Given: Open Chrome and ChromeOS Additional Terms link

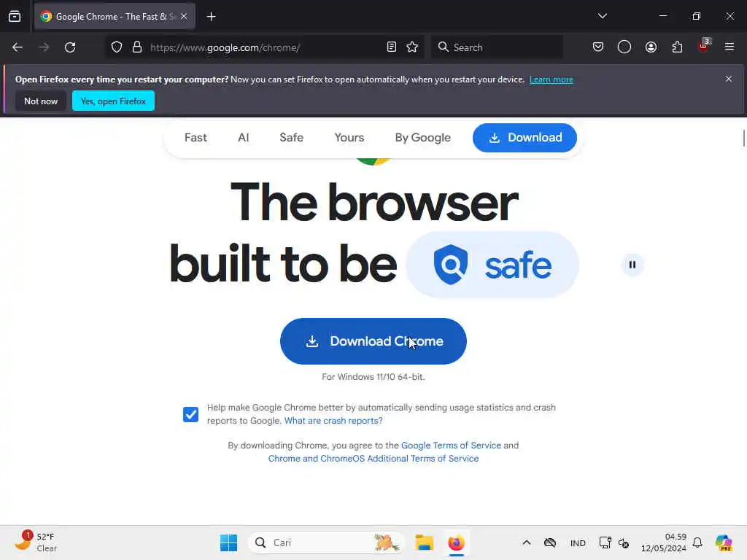Looking at the screenshot, I should pyautogui.click(x=373, y=459).
